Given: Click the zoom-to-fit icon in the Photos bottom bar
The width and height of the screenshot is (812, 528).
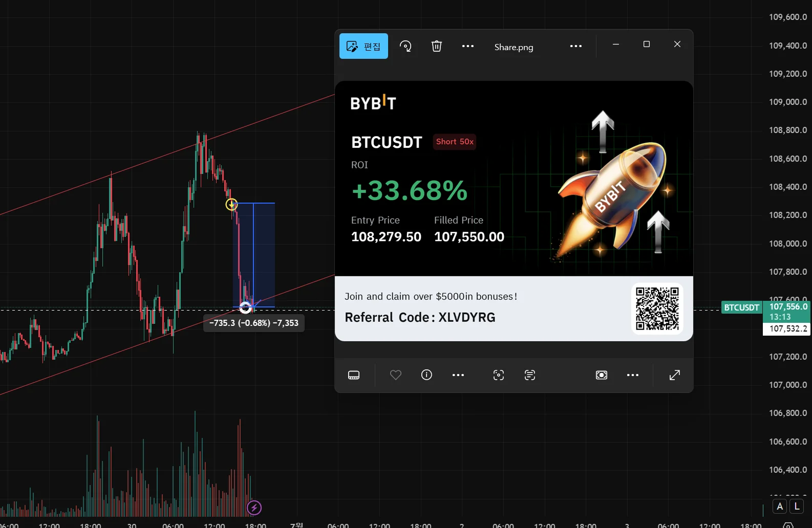Looking at the screenshot, I should coord(602,375).
